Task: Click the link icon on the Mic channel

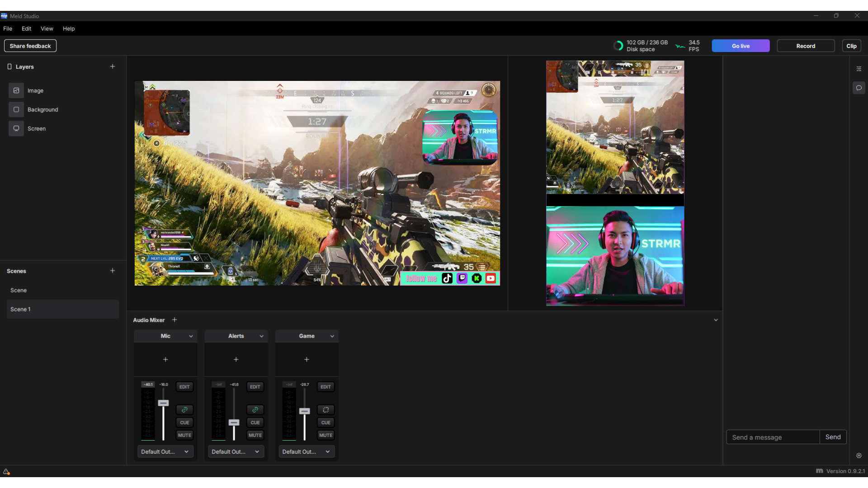Action: [x=184, y=410]
